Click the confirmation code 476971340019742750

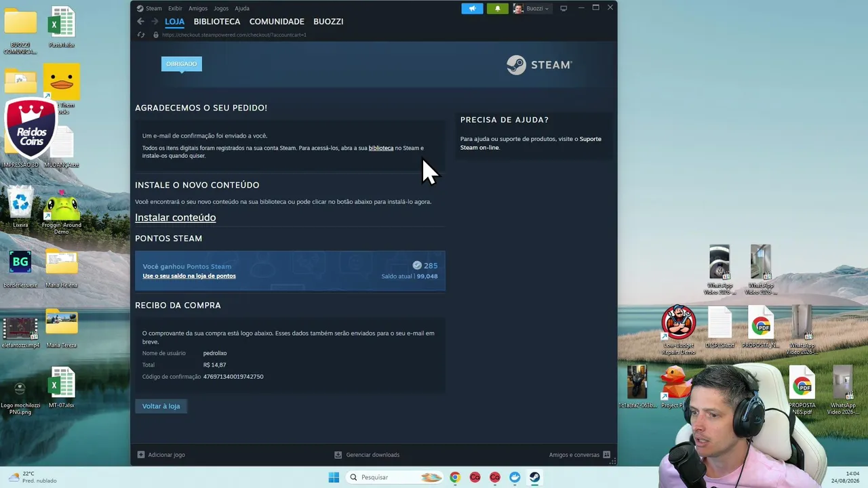(x=233, y=377)
